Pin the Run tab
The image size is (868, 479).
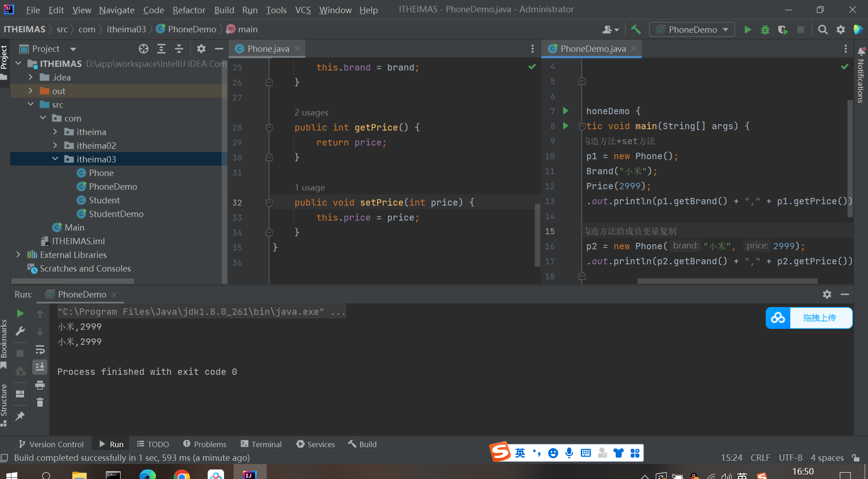coord(20,416)
